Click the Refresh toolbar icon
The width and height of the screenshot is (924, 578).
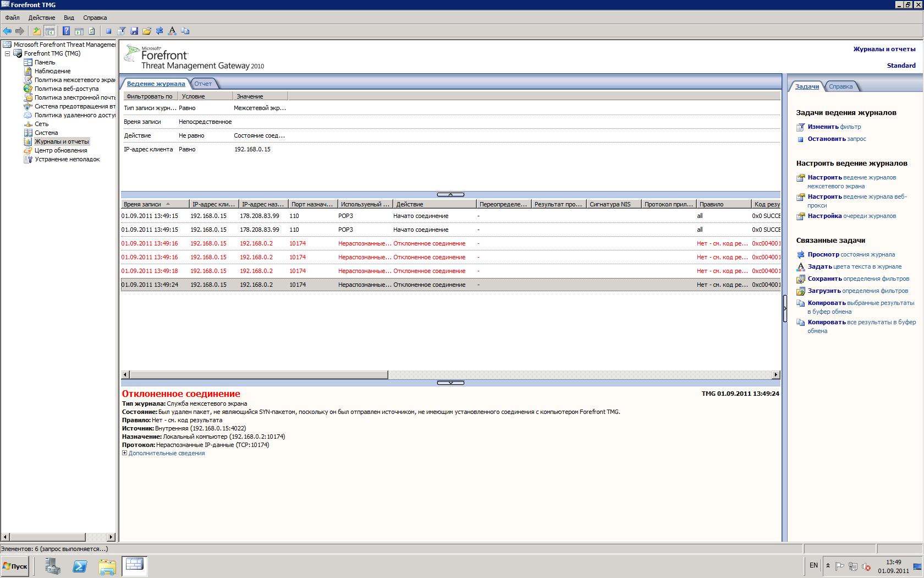(x=92, y=31)
